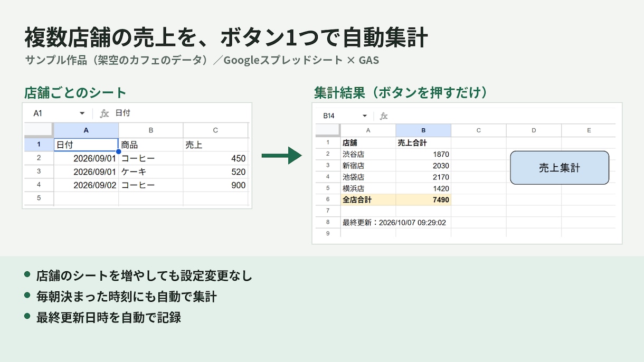644x362 pixels.
Task: Click the 売上集計 button
Action: [560, 168]
